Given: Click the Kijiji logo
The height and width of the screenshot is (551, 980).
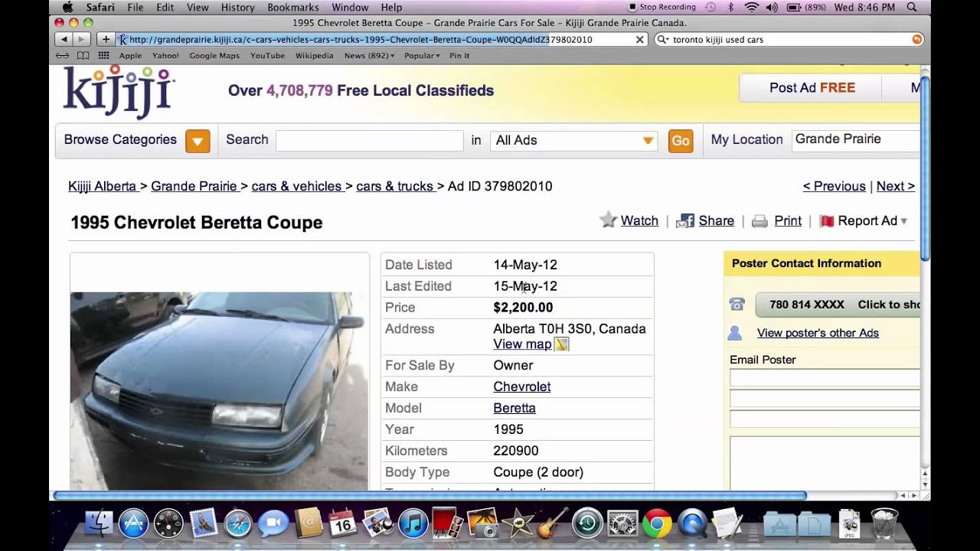Looking at the screenshot, I should (x=119, y=92).
